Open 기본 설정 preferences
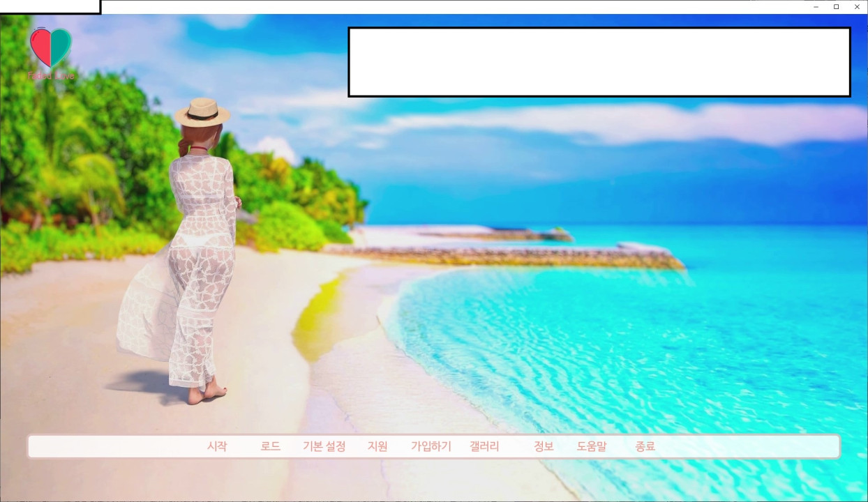The width and height of the screenshot is (868, 502). pyautogui.click(x=324, y=447)
